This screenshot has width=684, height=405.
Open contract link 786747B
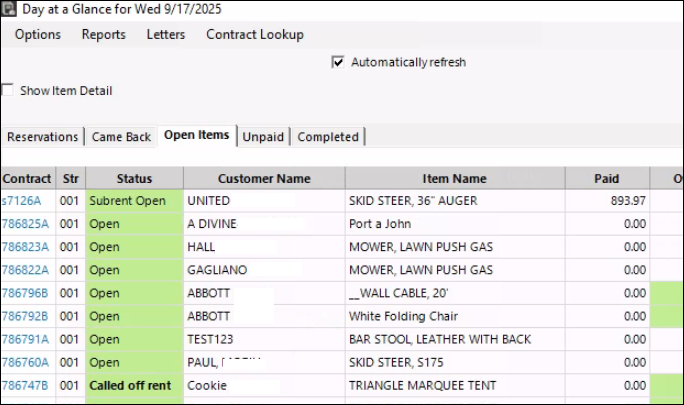pos(25,385)
